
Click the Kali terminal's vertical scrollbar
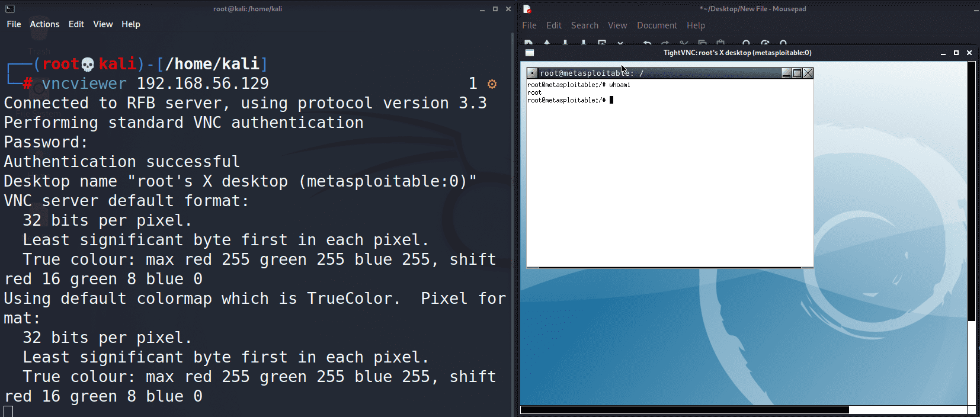pyautogui.click(x=513, y=225)
